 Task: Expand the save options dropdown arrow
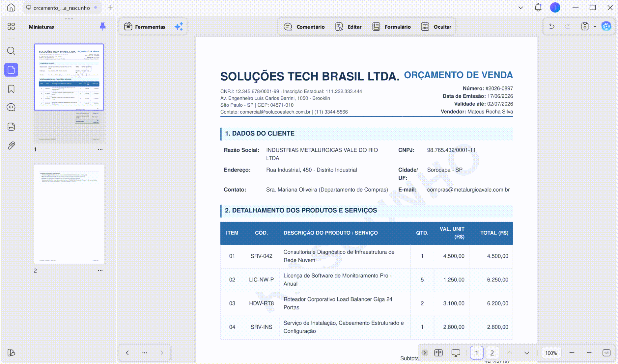coord(595,26)
